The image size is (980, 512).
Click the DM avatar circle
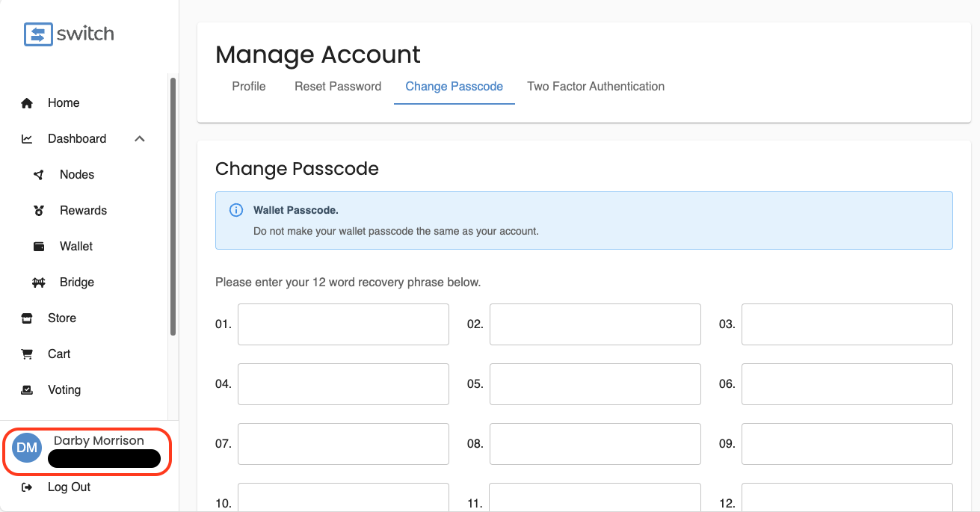point(27,448)
